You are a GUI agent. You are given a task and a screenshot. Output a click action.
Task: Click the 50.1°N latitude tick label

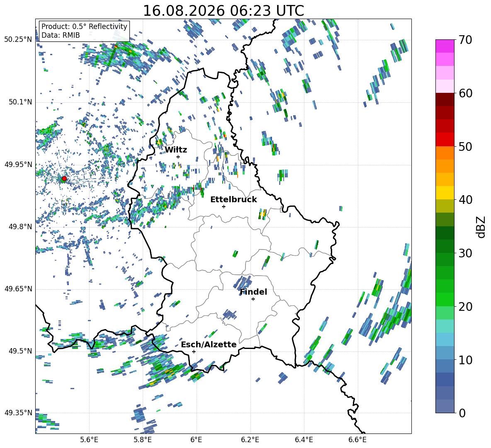pos(18,102)
